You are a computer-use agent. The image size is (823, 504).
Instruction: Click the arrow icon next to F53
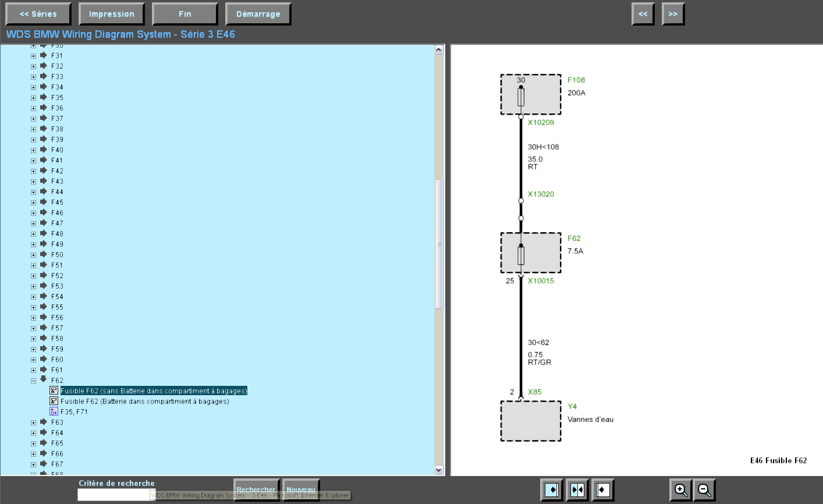coord(43,286)
